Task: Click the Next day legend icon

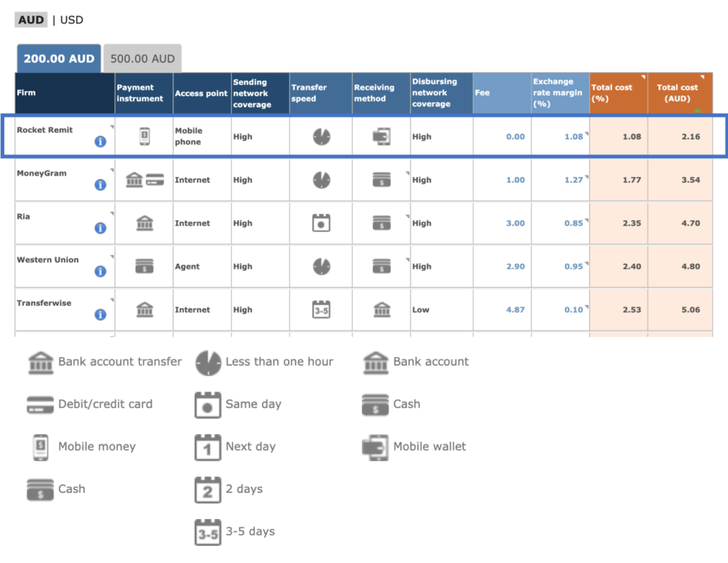Action: point(208,447)
